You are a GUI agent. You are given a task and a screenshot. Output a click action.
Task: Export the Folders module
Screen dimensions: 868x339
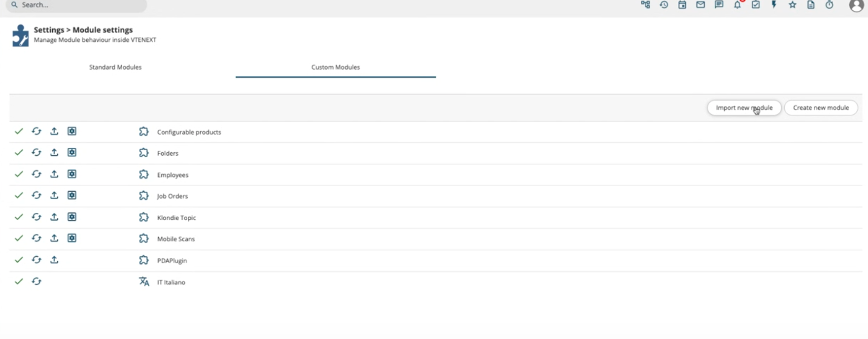coord(54,152)
